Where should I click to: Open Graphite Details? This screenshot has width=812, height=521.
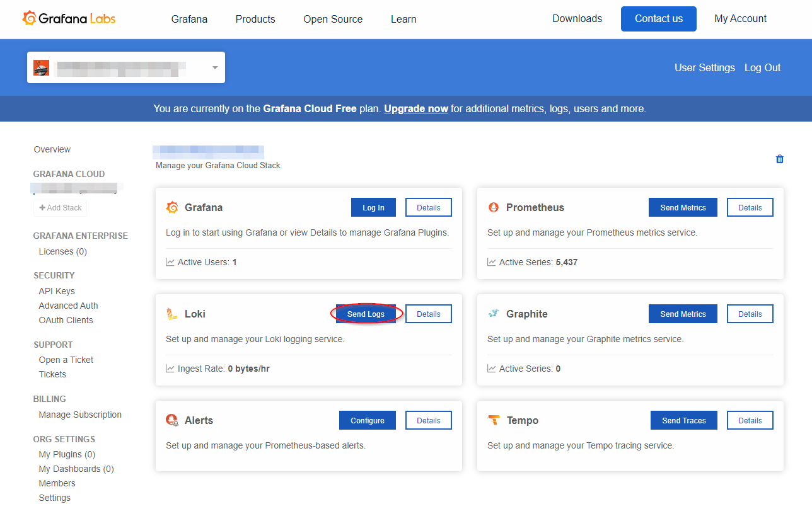click(x=750, y=314)
